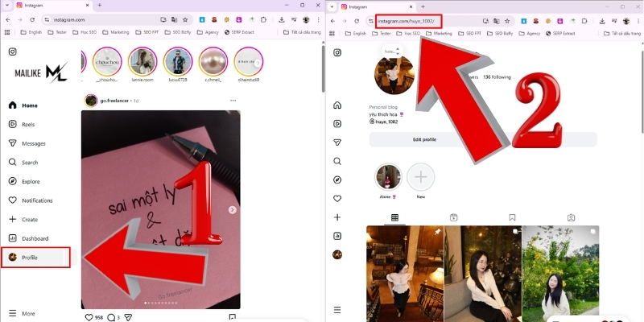
Task: Switch to the reels tab on the profile
Action: [x=453, y=217]
